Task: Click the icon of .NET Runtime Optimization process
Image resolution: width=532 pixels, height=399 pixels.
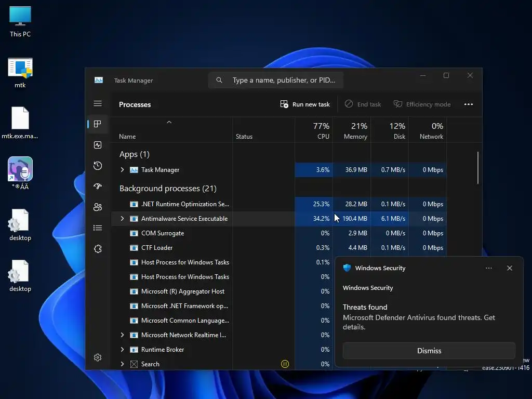Action: pos(134,204)
